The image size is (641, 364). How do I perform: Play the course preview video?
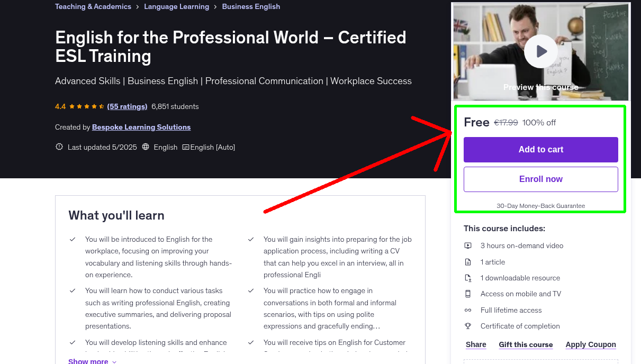coord(540,51)
